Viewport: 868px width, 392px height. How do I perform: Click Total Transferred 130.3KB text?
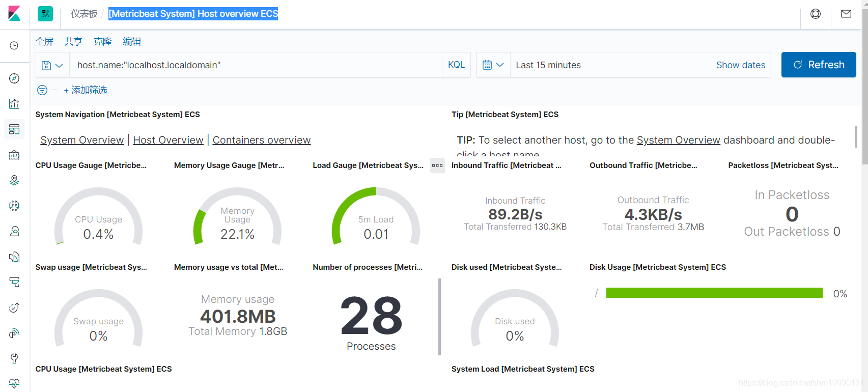515,227
